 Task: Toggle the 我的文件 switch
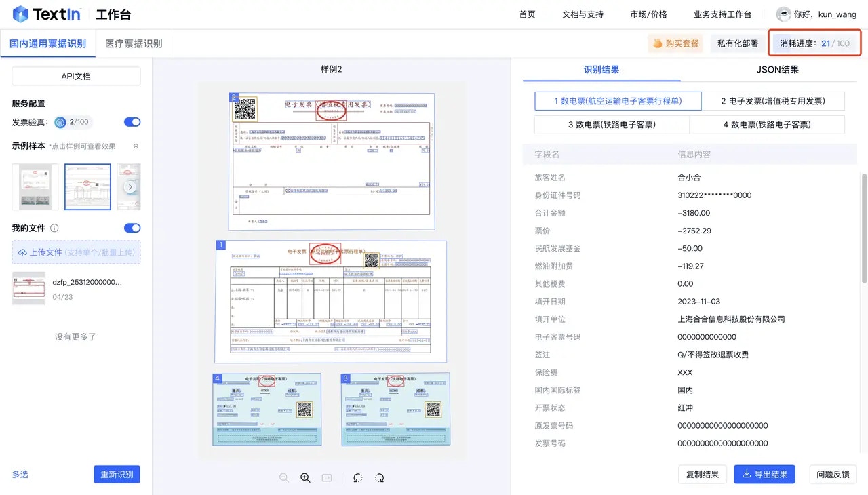point(132,229)
